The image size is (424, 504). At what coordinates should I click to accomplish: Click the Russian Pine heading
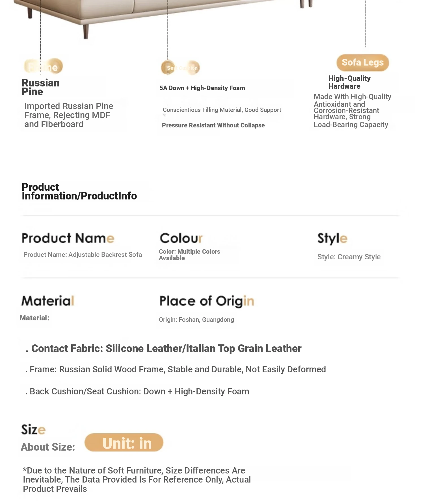pos(41,87)
